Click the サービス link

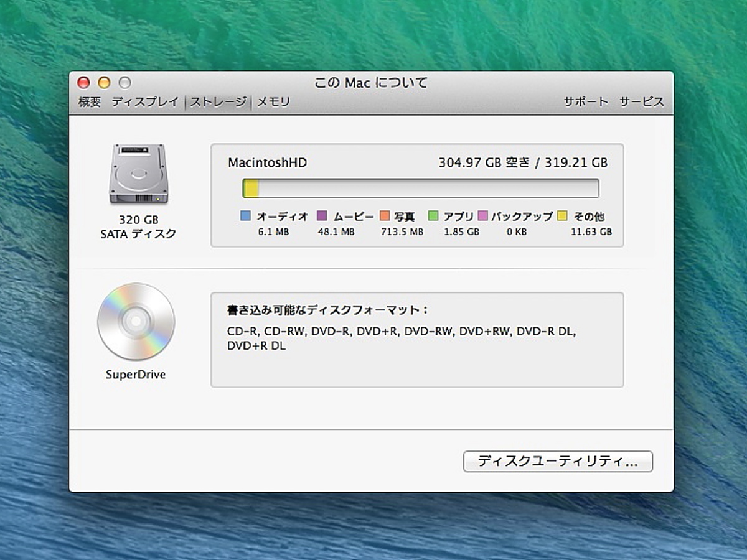point(641,101)
